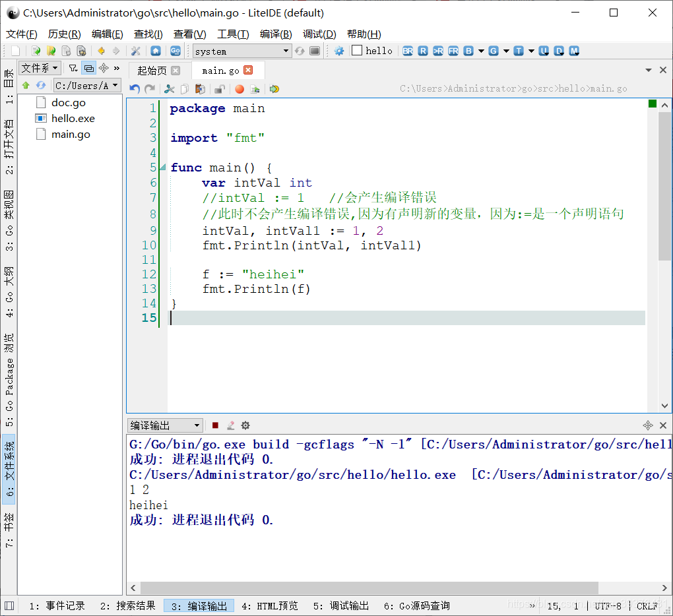Cut selection with scissors icon
The width and height of the screenshot is (673, 616).
170,89
